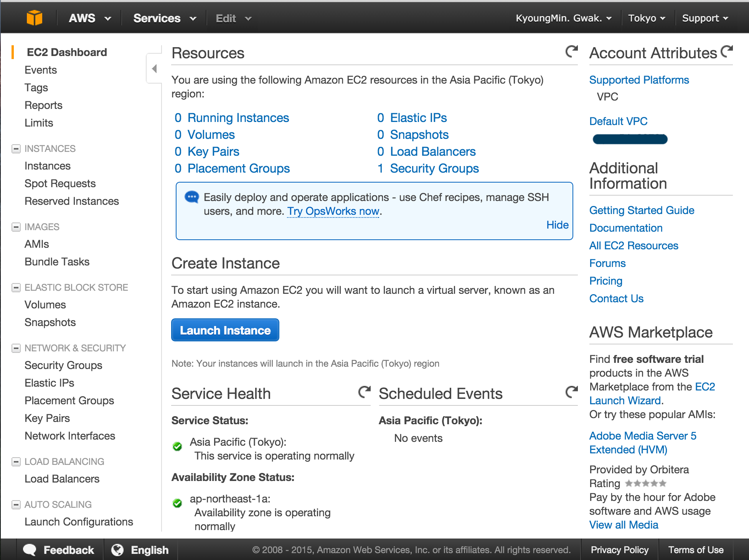
Task: Open the Tokyo region selector
Action: [x=647, y=18]
